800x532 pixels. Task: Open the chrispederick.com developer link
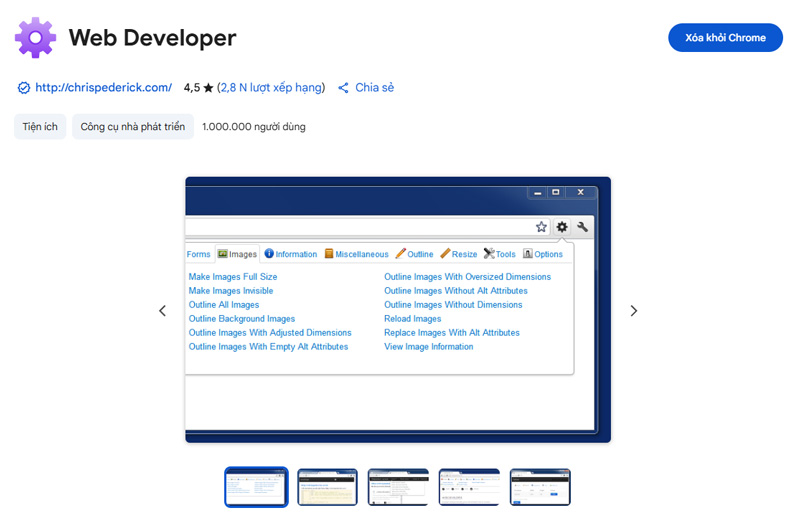104,87
